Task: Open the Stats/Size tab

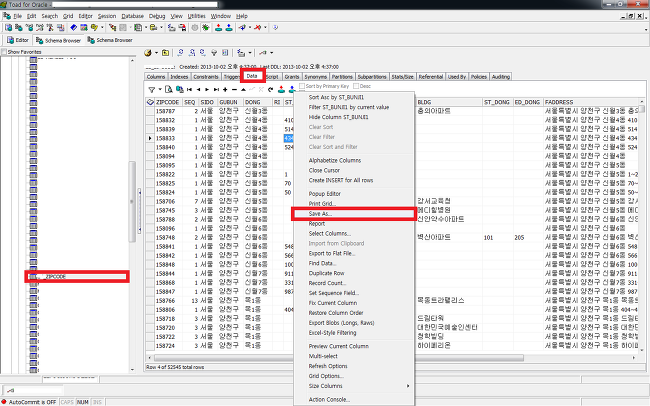Action: 402,77
